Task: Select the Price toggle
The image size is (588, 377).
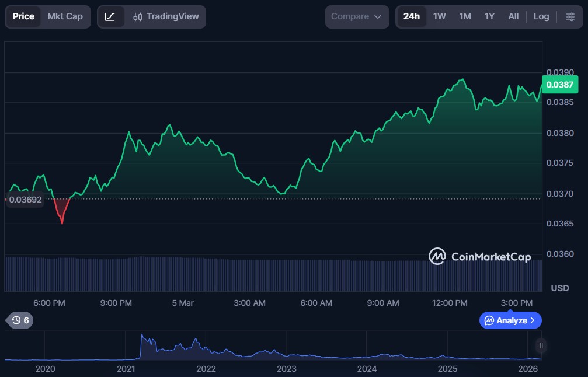Action: 23,16
